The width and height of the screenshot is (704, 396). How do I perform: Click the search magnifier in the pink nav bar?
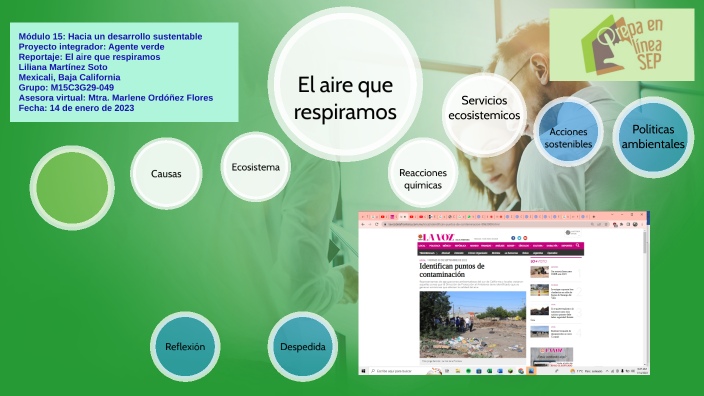pos(578,245)
